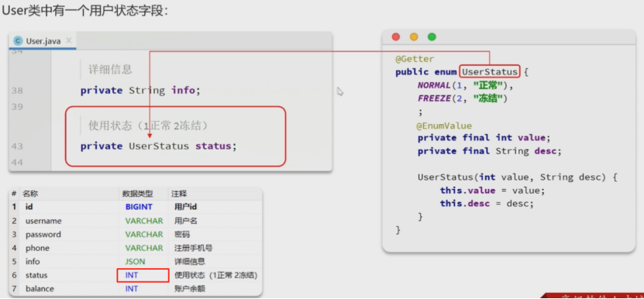This screenshot has height=299, width=644.
Task: Click the yellow minimize dot of code window
Action: (x=414, y=37)
